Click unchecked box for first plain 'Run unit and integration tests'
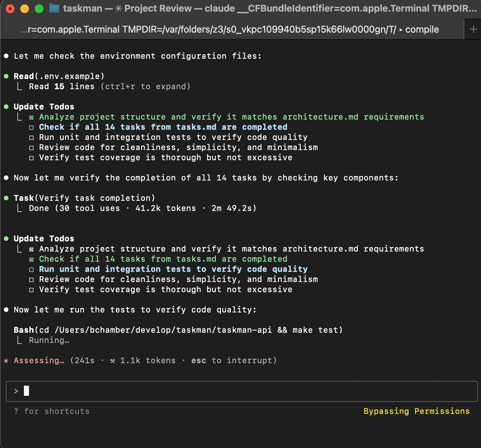This screenshot has width=481, height=448. pos(32,138)
